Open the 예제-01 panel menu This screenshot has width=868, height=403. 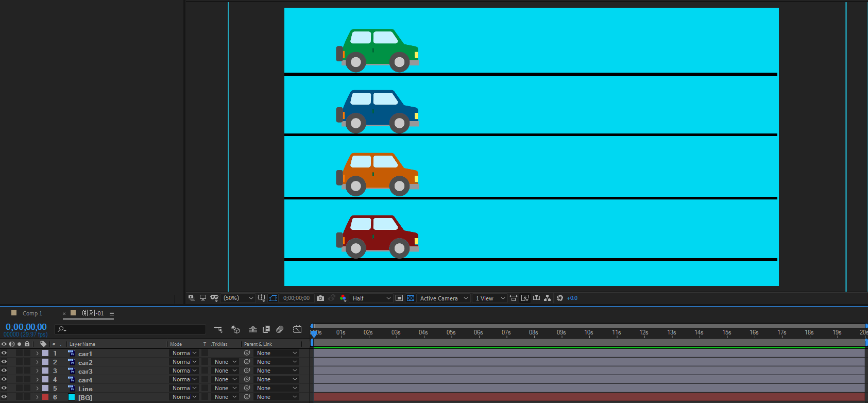[111, 313]
